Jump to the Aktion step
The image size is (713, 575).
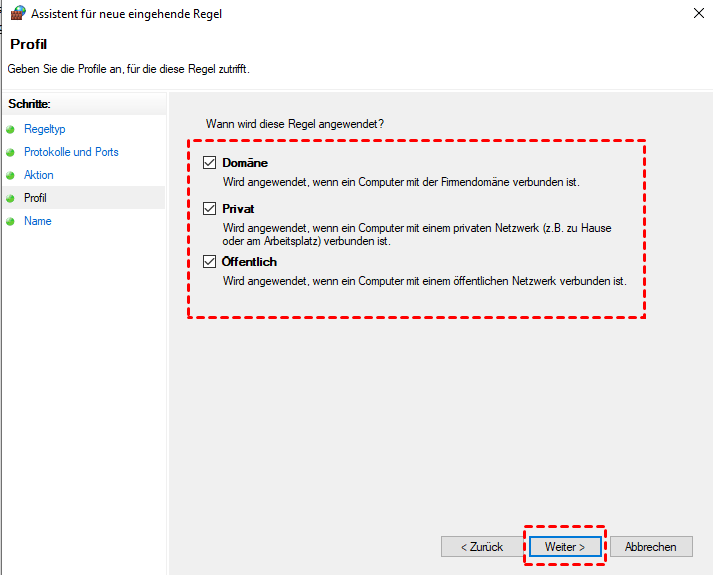[x=39, y=175]
